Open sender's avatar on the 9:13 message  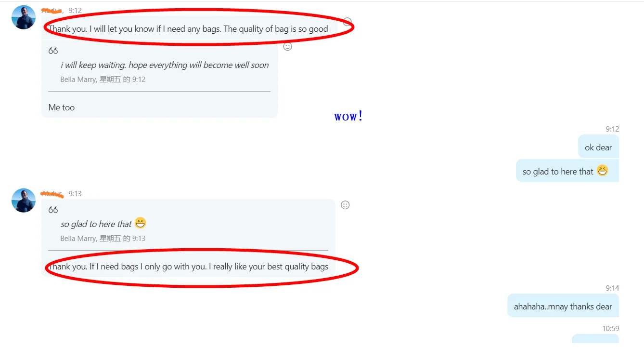(x=24, y=201)
